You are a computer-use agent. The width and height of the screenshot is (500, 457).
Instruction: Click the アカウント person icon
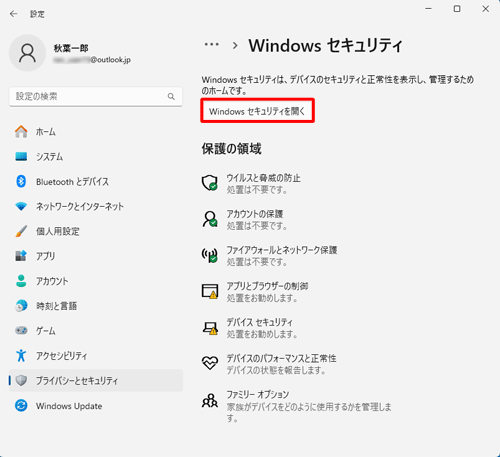[21, 281]
